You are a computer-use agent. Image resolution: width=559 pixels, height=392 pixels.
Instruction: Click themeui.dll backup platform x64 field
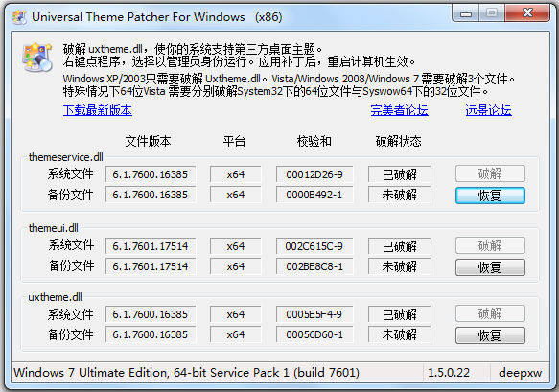[236, 266]
